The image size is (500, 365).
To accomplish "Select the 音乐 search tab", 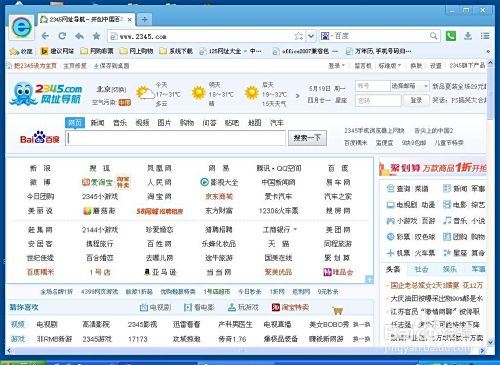I will (120, 123).
